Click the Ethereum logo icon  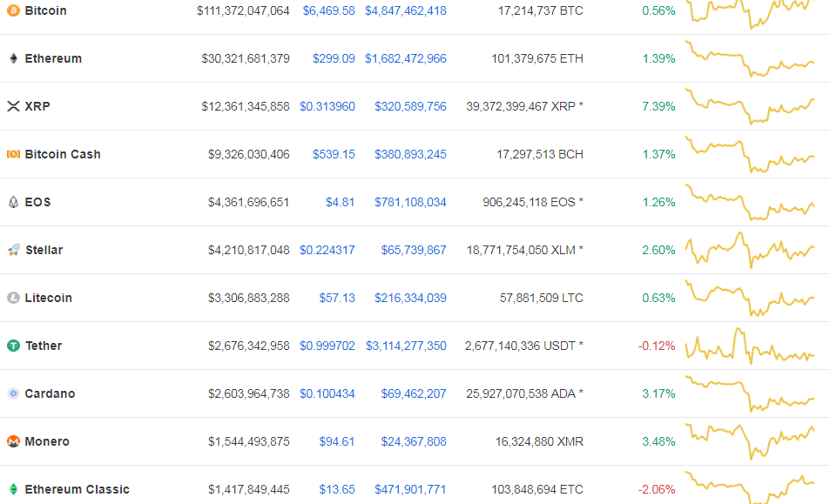coord(13,58)
